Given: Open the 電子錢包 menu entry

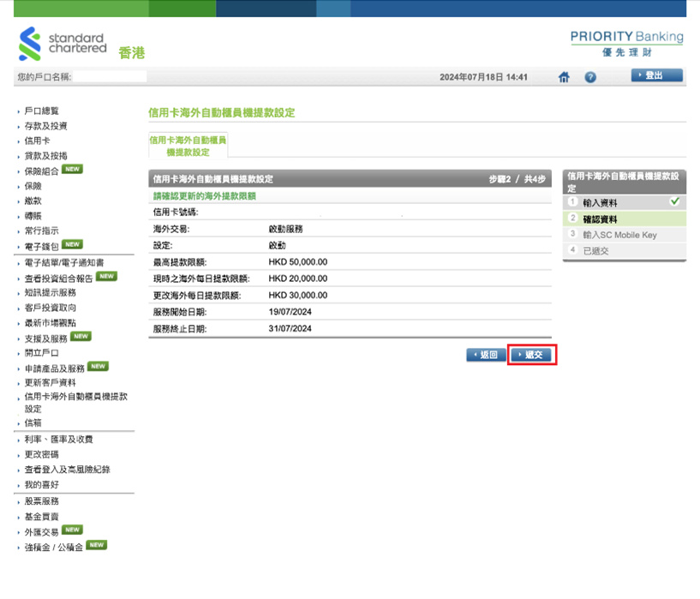Looking at the screenshot, I should click(41, 246).
